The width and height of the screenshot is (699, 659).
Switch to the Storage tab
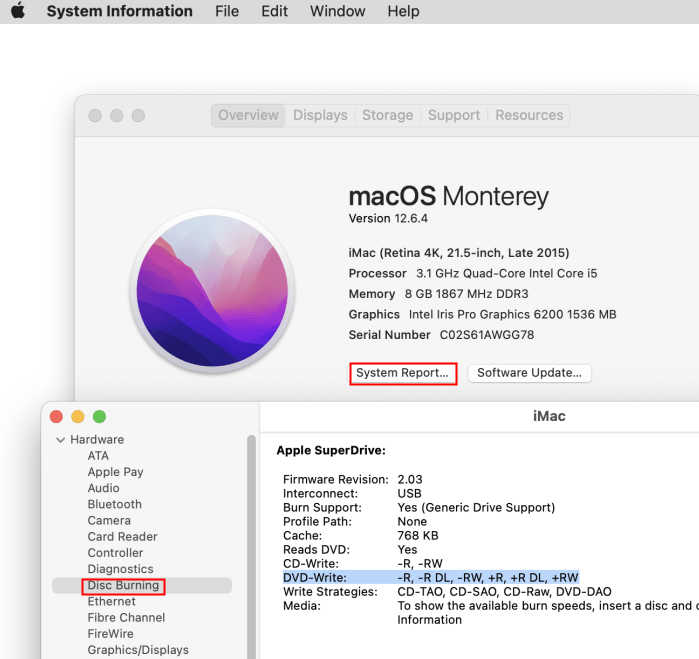tap(387, 115)
